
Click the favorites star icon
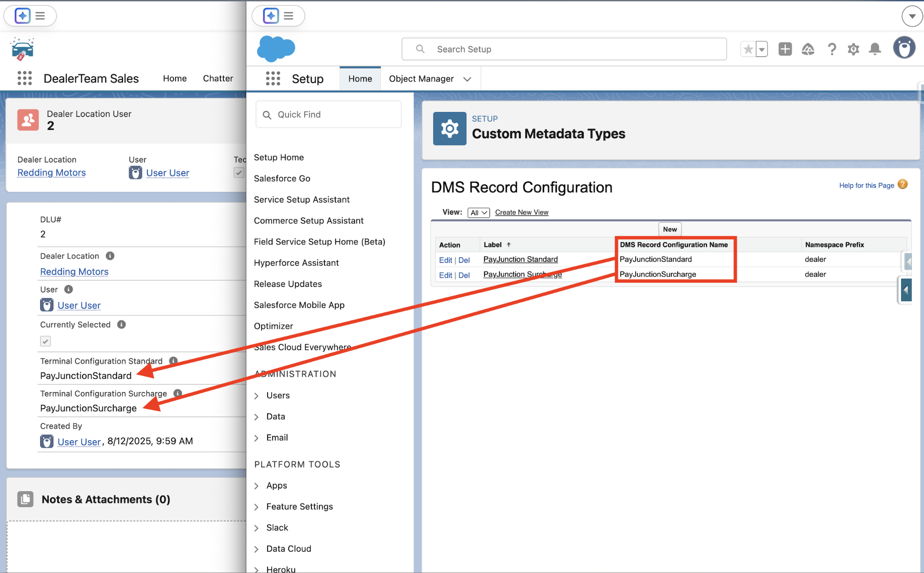[x=748, y=49]
